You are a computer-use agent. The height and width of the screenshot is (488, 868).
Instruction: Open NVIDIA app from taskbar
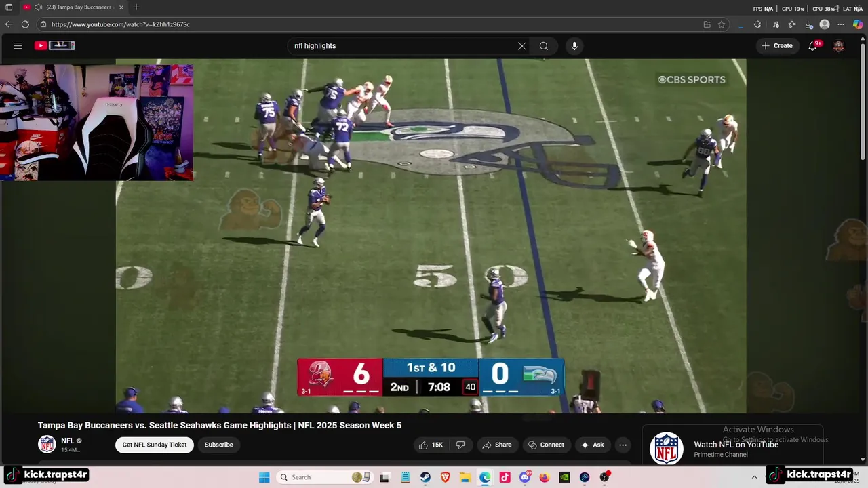point(564,477)
